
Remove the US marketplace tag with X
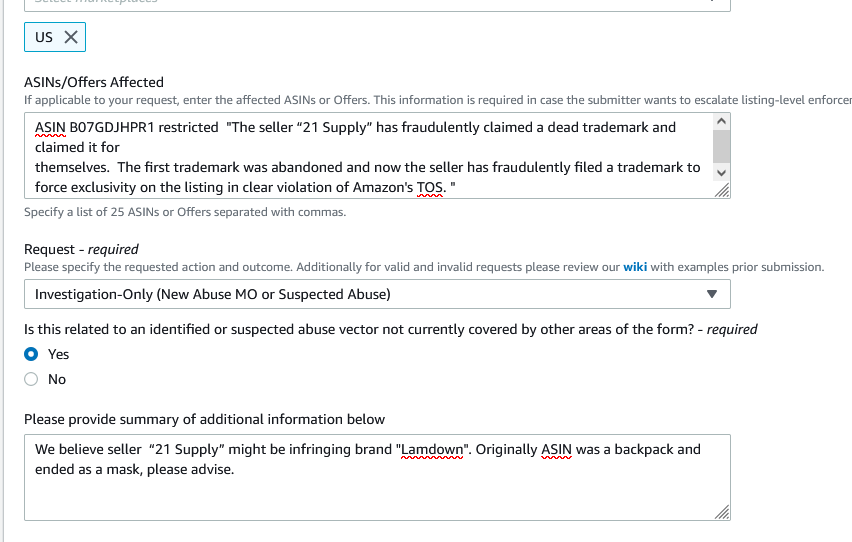[x=71, y=37]
